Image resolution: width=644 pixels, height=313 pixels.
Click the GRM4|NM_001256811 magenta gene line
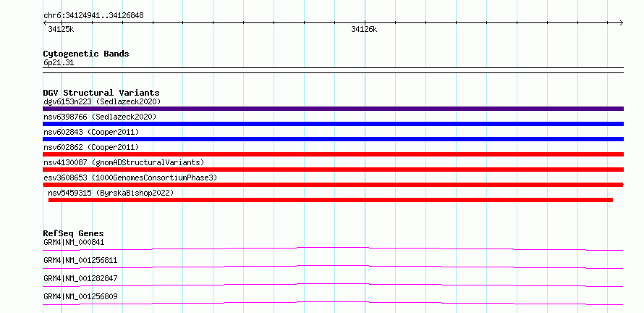333,267
